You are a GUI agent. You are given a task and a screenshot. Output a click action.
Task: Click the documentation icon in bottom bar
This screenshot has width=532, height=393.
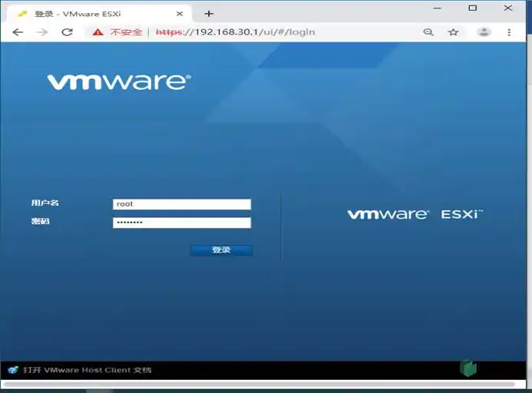(x=13, y=369)
